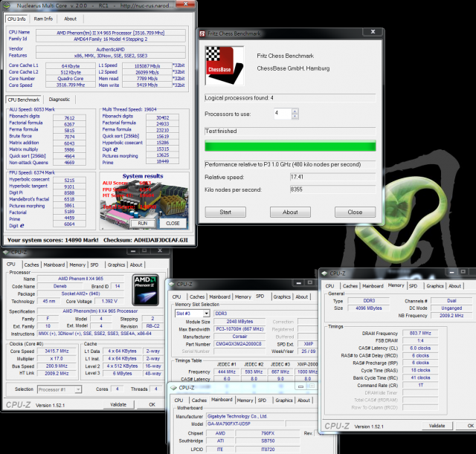Click the NB Frequency value 2009.2 MHz
Screen dimensions: 476x454
451,316
